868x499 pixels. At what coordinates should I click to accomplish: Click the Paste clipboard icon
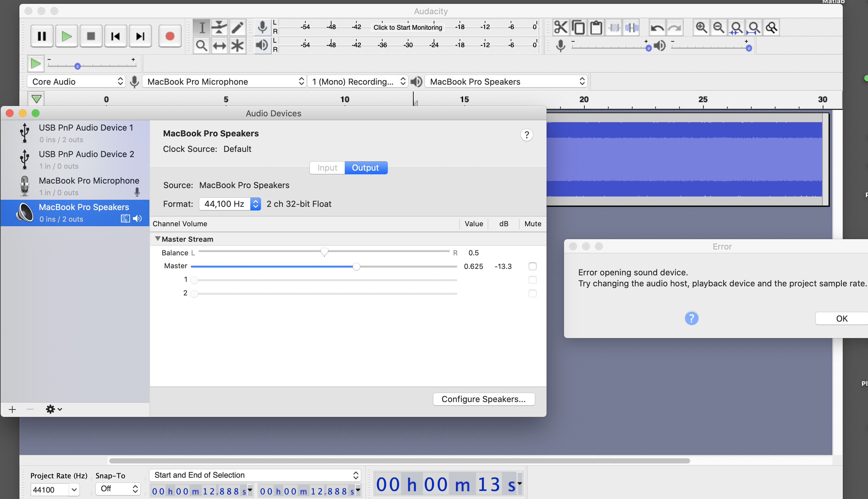pyautogui.click(x=596, y=27)
